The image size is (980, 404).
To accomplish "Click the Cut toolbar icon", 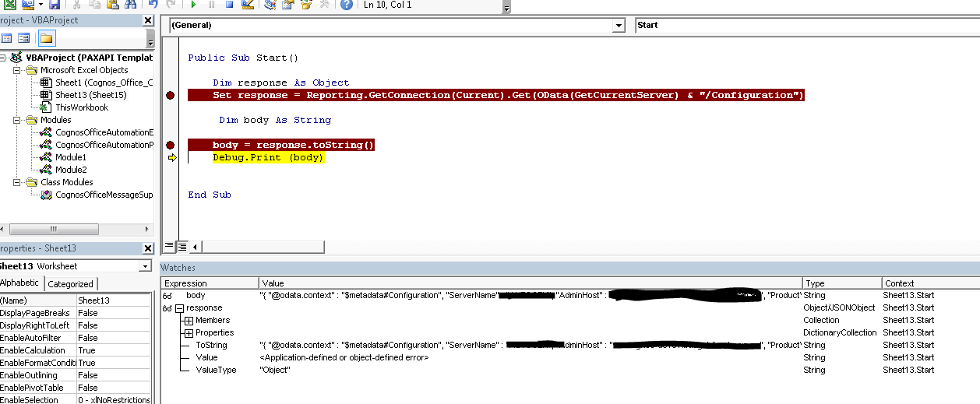I will [76, 4].
